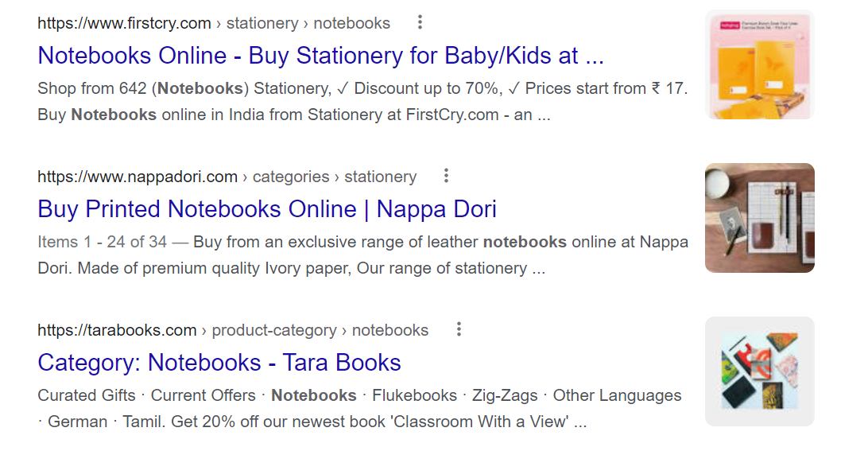The height and width of the screenshot is (451, 868).
Task: Open the three-dot menu beside the tarabooks.com result
Action: 459,329
